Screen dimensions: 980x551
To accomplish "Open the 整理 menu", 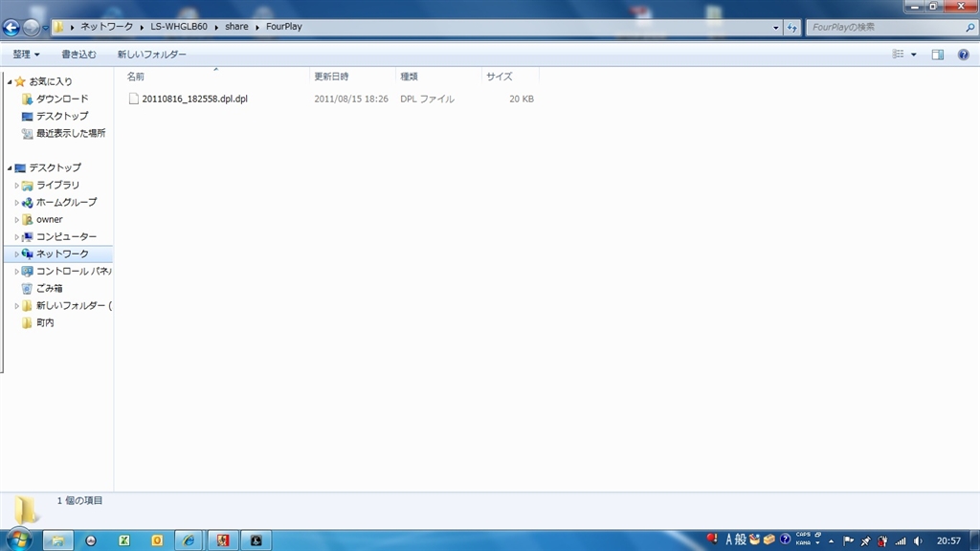I will click(26, 55).
